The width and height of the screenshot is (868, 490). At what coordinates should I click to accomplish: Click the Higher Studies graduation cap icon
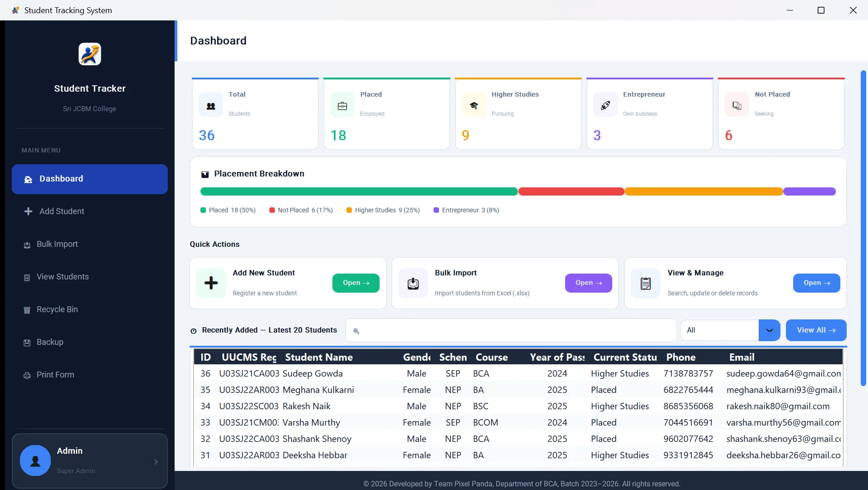pos(474,106)
